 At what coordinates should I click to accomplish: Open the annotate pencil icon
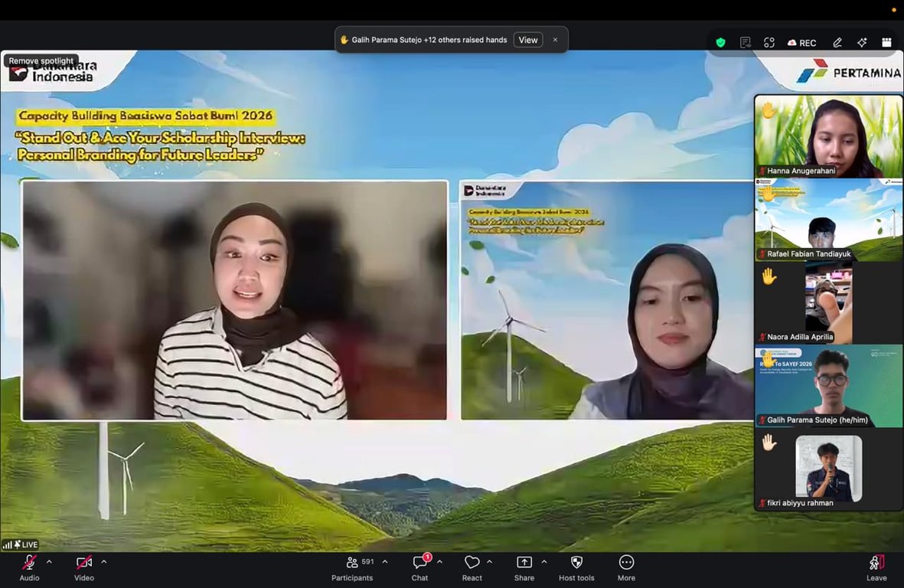[x=837, y=43]
